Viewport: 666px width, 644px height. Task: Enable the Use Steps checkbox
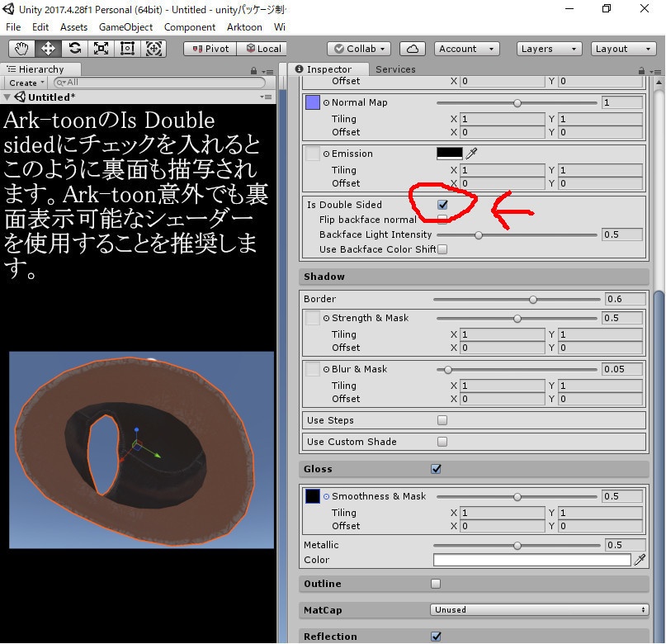[442, 420]
